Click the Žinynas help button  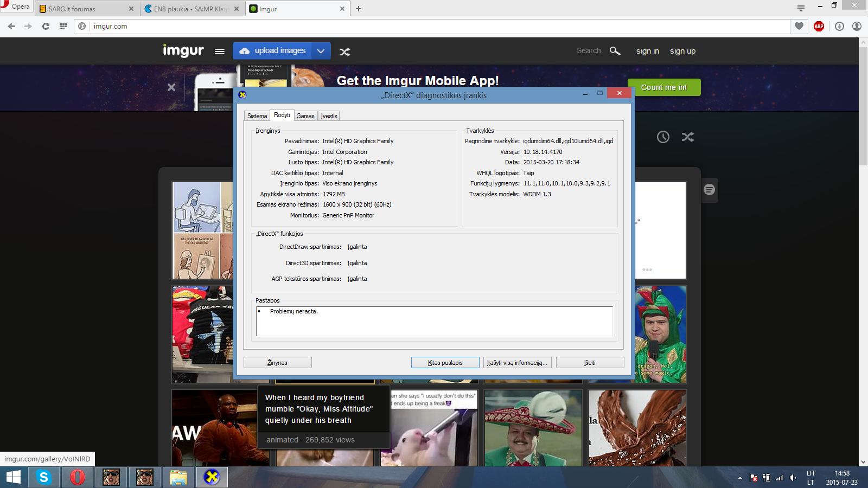tap(278, 363)
